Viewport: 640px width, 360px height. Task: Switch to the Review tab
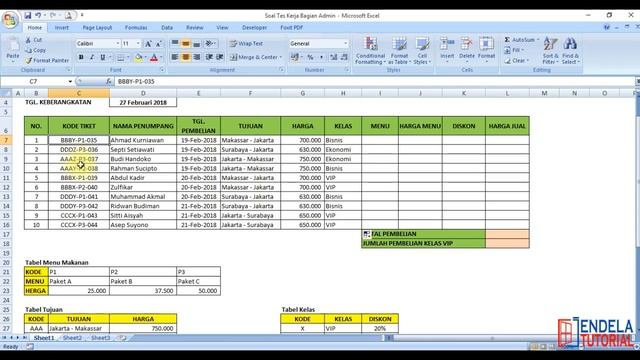pyautogui.click(x=195, y=28)
